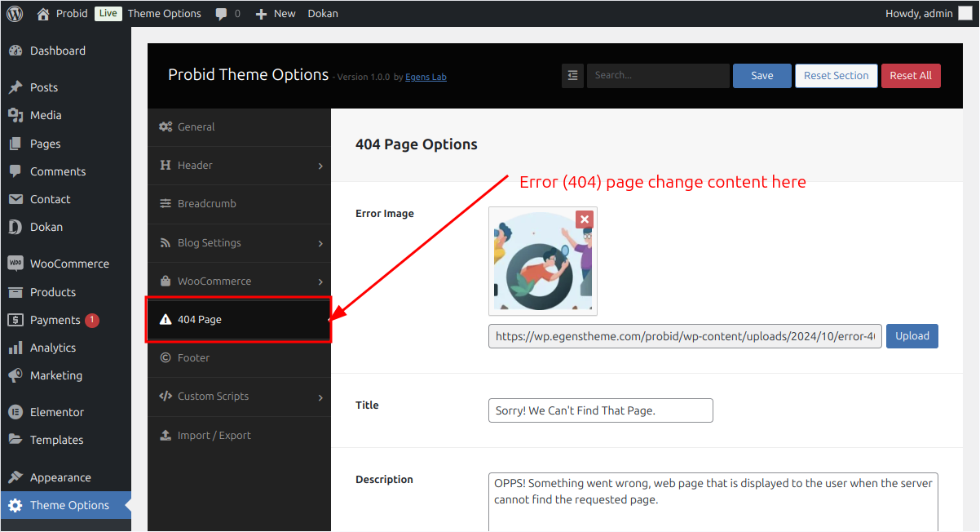Open the Breadcrumb options tab

tap(239, 203)
